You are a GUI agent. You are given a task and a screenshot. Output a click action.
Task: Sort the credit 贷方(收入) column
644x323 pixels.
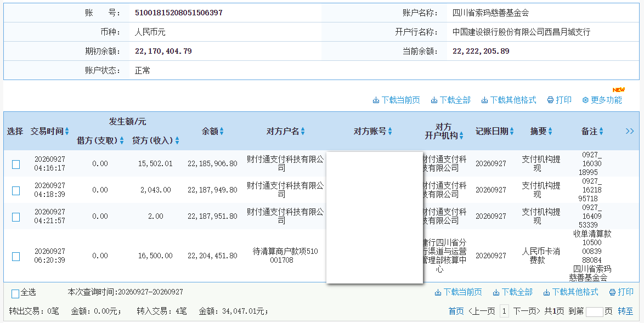(x=177, y=141)
